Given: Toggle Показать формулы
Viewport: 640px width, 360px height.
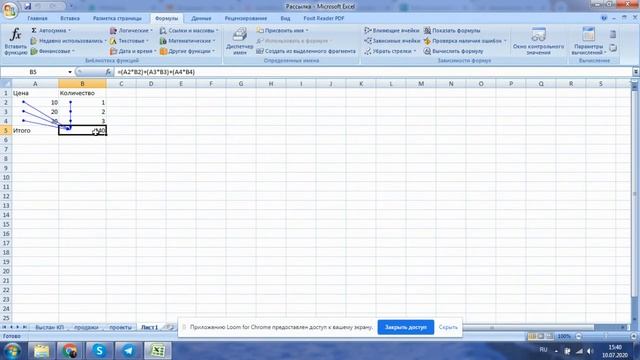Looking at the screenshot, I should point(452,31).
